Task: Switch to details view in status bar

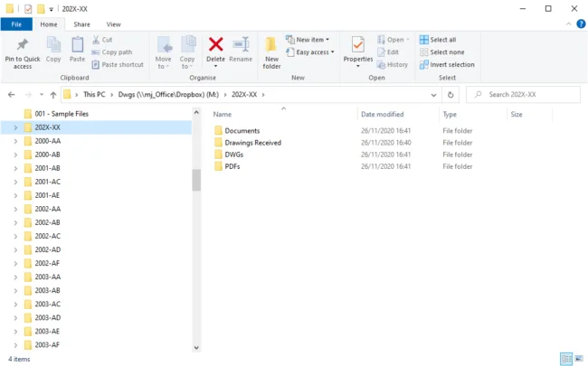Action: point(565,359)
